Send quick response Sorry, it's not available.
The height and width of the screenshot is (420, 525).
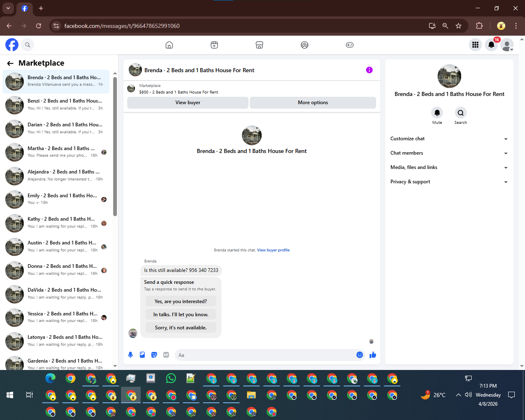[x=181, y=328]
